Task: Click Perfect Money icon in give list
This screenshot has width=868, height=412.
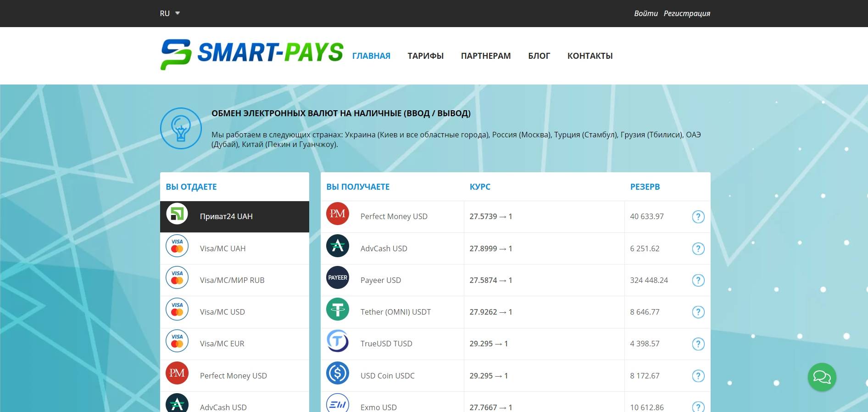Action: pos(177,373)
